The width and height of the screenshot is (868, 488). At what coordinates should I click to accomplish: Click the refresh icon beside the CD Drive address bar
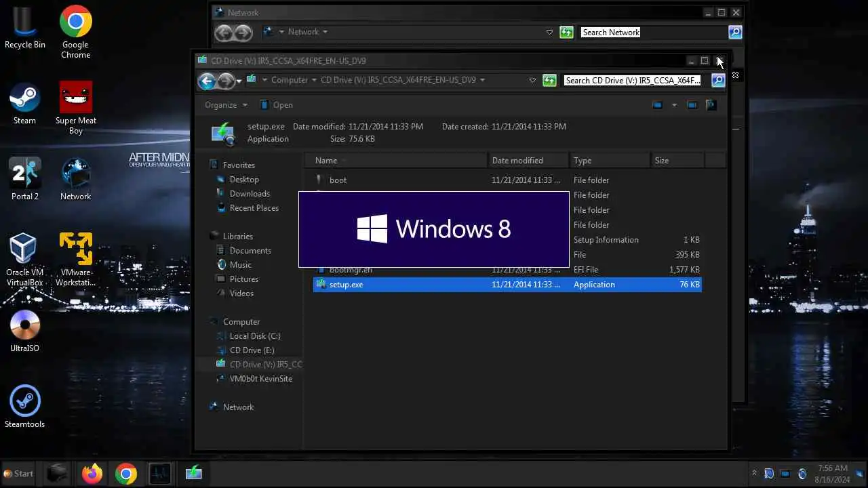click(549, 80)
